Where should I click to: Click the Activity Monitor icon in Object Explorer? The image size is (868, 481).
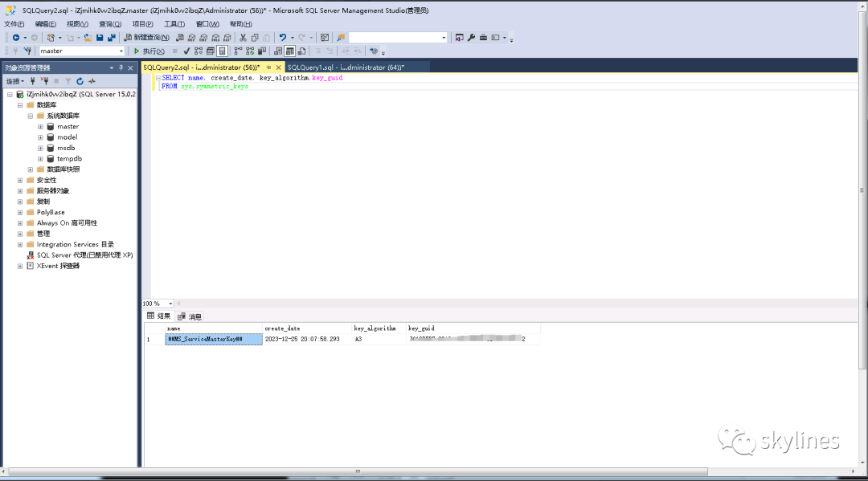[92, 81]
